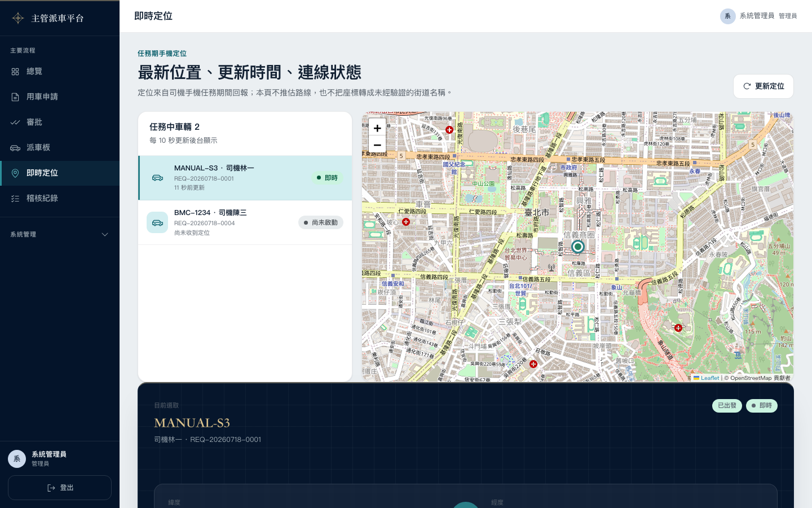Click the 用車申請 document icon

coord(15,97)
